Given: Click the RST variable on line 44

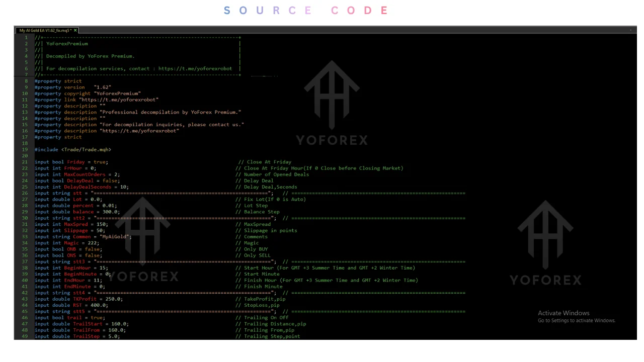Looking at the screenshot, I should pyautogui.click(x=77, y=305).
